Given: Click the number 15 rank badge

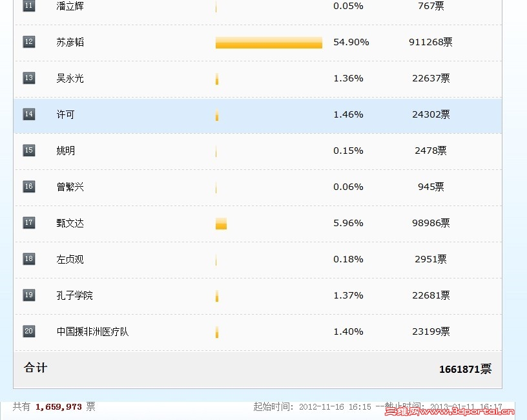Looking at the screenshot, I should coord(29,151).
